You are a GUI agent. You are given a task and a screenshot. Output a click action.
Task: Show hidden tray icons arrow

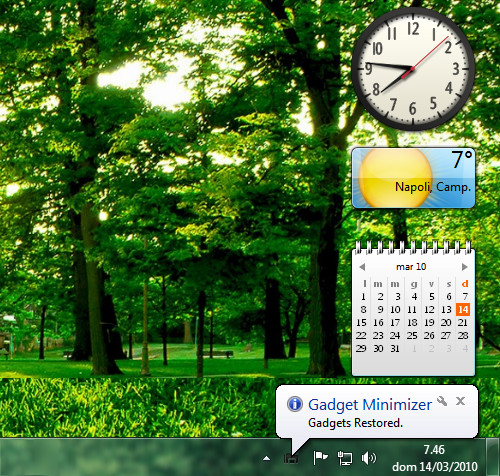pyautogui.click(x=266, y=458)
